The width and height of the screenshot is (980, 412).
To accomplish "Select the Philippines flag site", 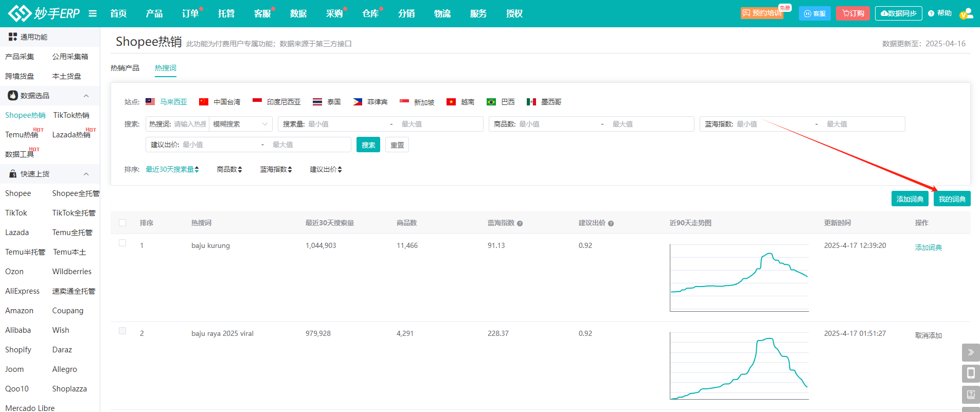I will pyautogui.click(x=358, y=102).
